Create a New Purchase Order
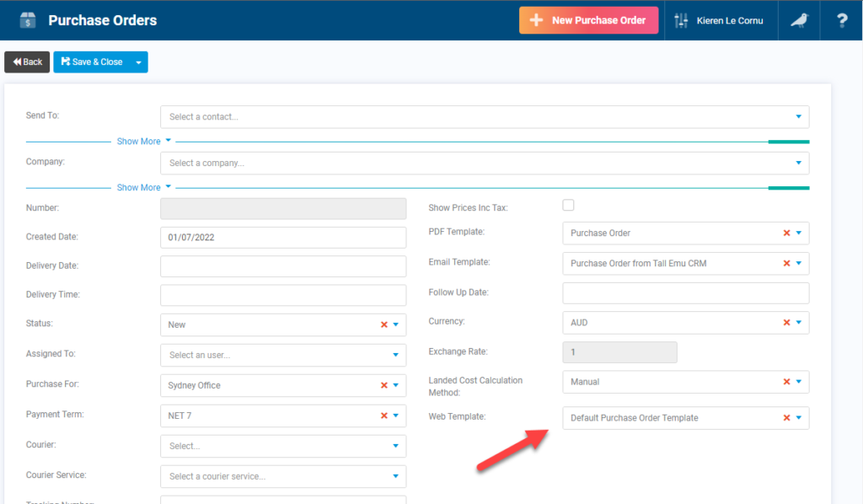 [x=588, y=19]
